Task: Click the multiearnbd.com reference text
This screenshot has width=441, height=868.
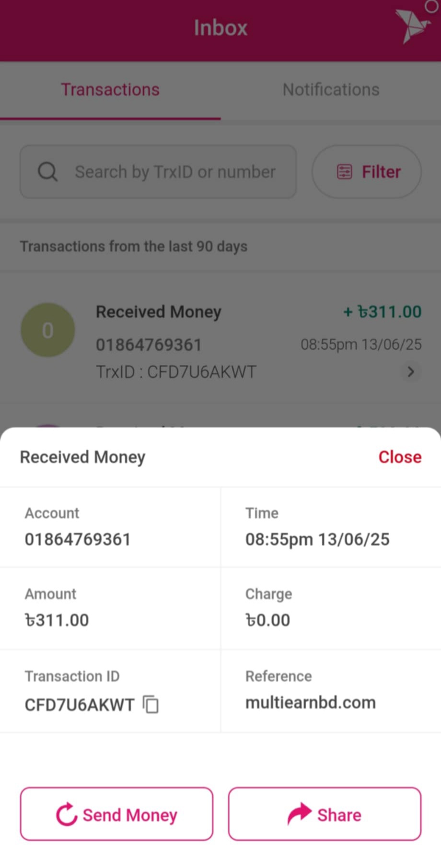Action: point(311,702)
